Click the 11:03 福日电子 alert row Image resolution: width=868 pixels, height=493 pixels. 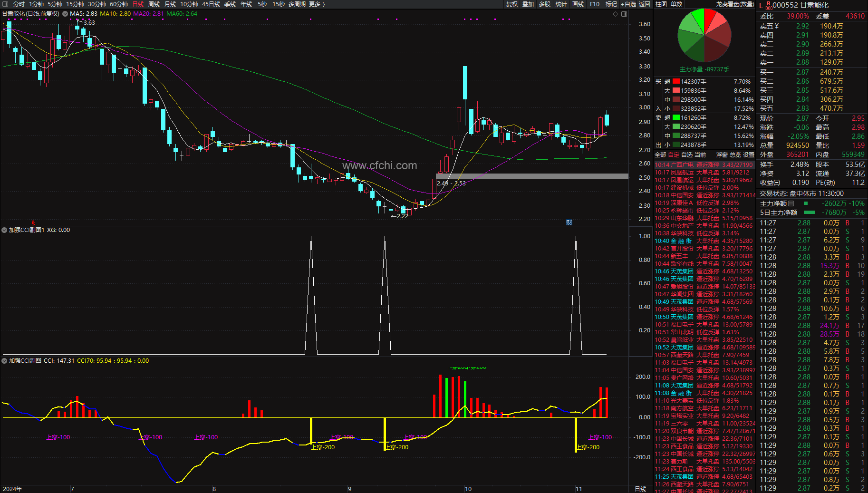[x=704, y=363]
